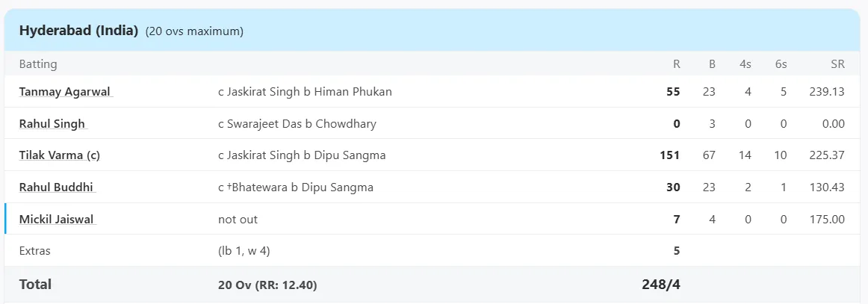868x304 pixels.
Task: Click Tanmay Agarwal's dismissal by Himan Phukan
Action: pos(305,91)
